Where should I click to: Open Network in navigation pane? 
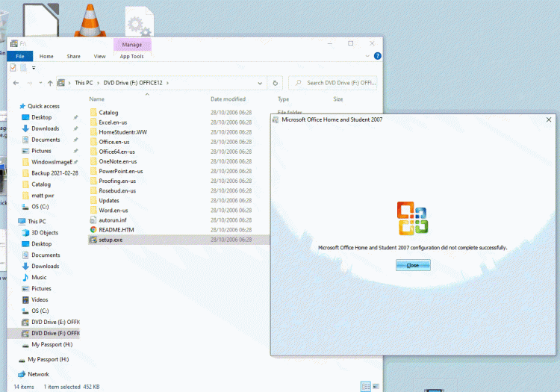pos(38,374)
